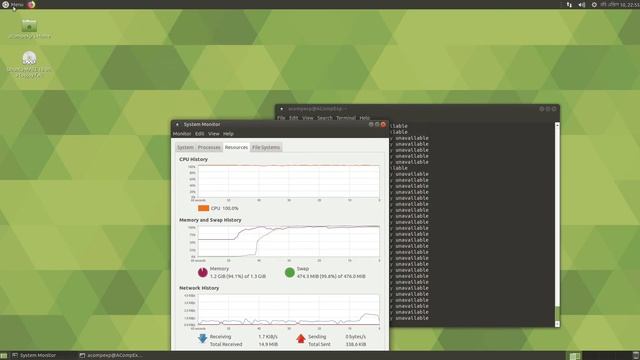Launch Firefox from the top panel
Image resolution: width=640 pixels, height=360 pixels.
coord(31,4)
